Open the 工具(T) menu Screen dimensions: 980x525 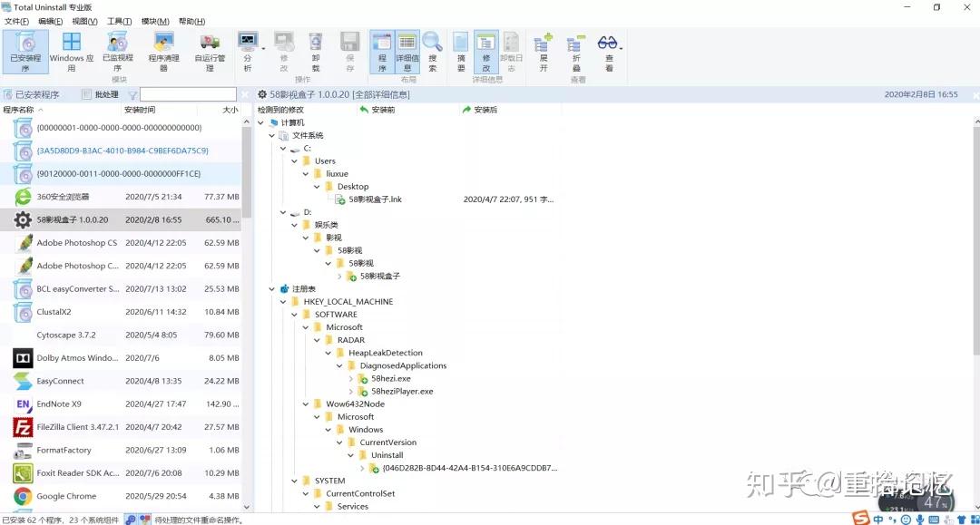point(119,21)
